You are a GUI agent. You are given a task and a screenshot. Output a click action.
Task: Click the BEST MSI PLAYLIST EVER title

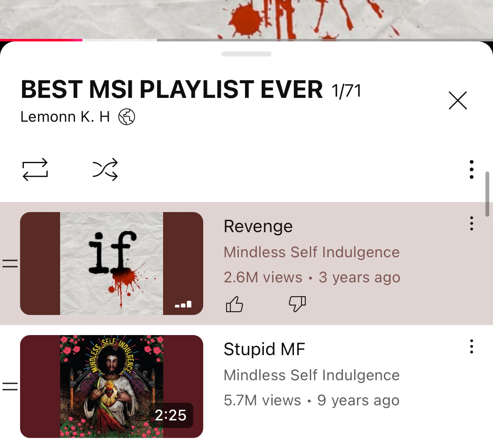[x=172, y=90]
